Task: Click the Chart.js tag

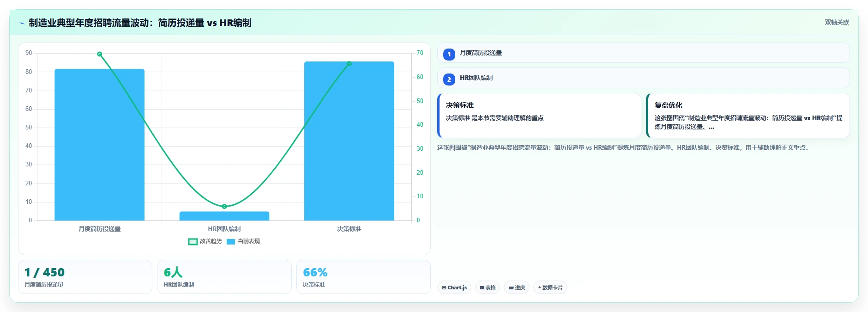Action: pyautogui.click(x=454, y=288)
